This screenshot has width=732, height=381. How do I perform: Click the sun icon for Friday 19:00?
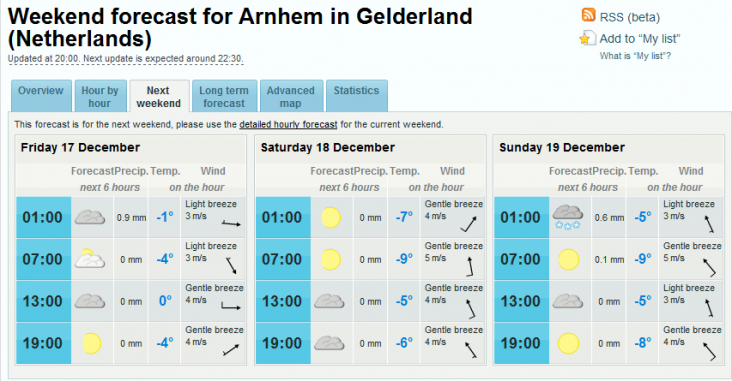pyautogui.click(x=92, y=344)
